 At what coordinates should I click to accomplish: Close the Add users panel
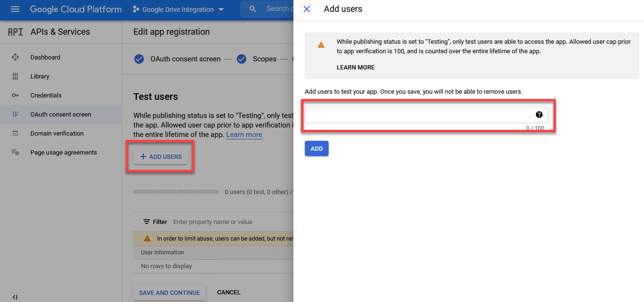(x=307, y=9)
